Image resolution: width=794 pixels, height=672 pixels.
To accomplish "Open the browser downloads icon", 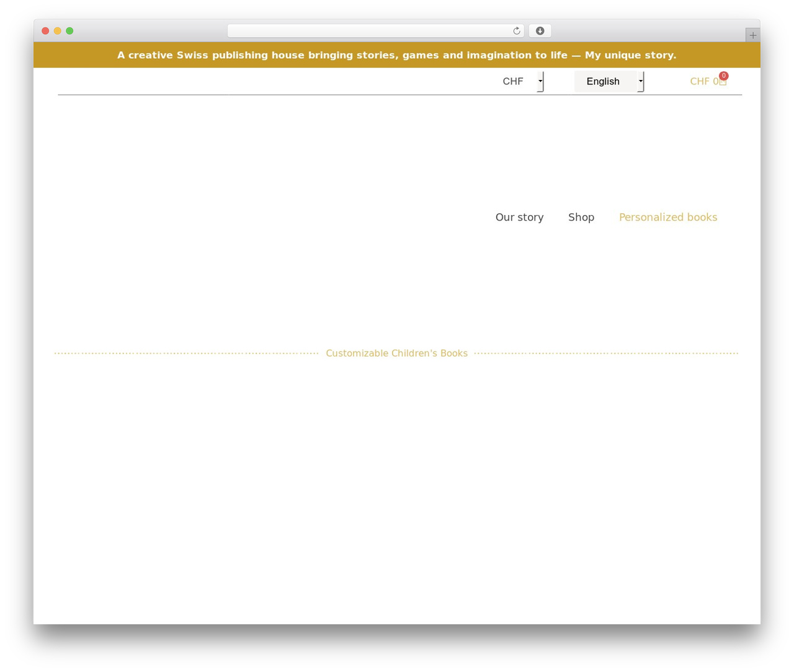I will (540, 31).
